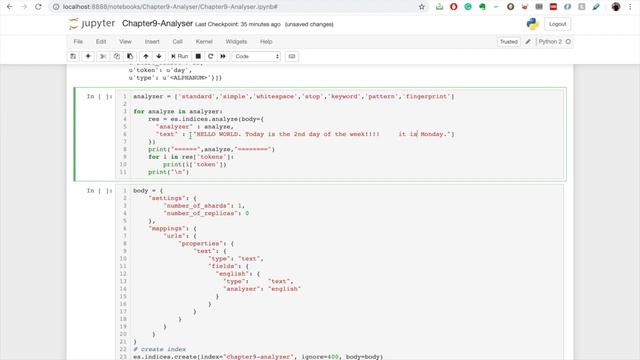The height and width of the screenshot is (360, 640).
Task: Click the # create index comment
Action: (x=159, y=349)
